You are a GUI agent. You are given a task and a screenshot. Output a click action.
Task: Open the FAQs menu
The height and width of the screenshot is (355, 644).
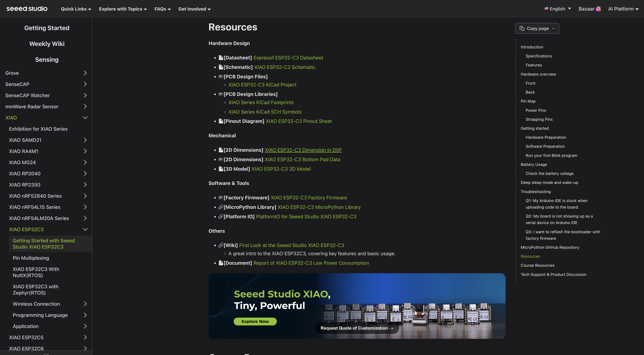162,9
